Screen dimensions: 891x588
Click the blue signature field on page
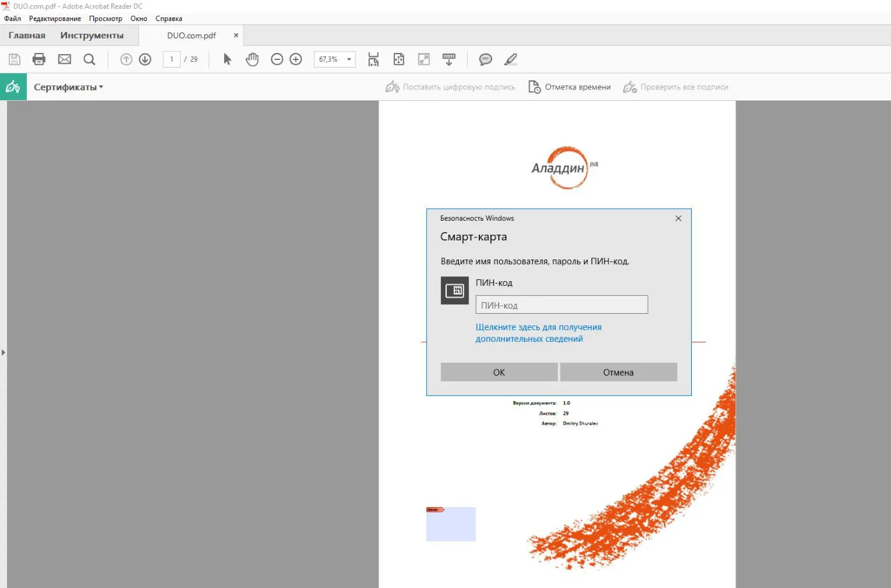coord(451,524)
